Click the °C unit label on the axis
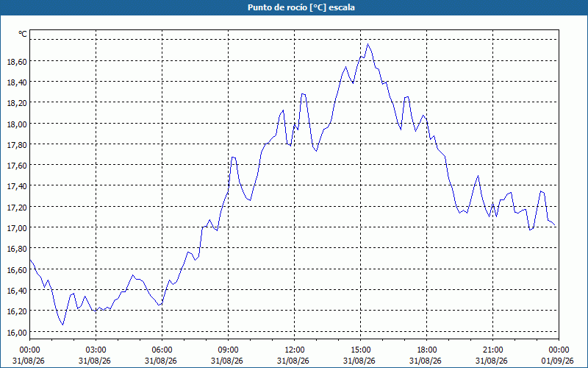The image size is (588, 368). [x=23, y=34]
